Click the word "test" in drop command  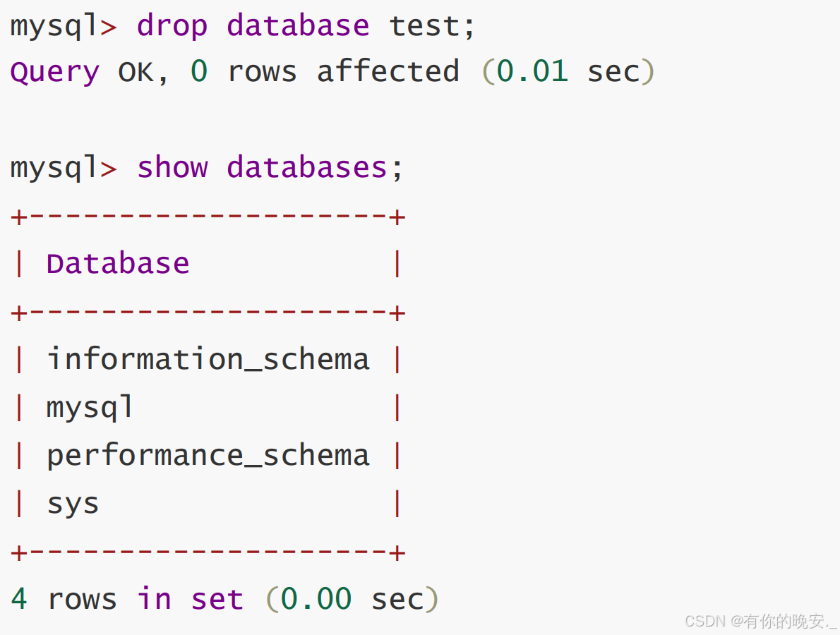tap(424, 27)
